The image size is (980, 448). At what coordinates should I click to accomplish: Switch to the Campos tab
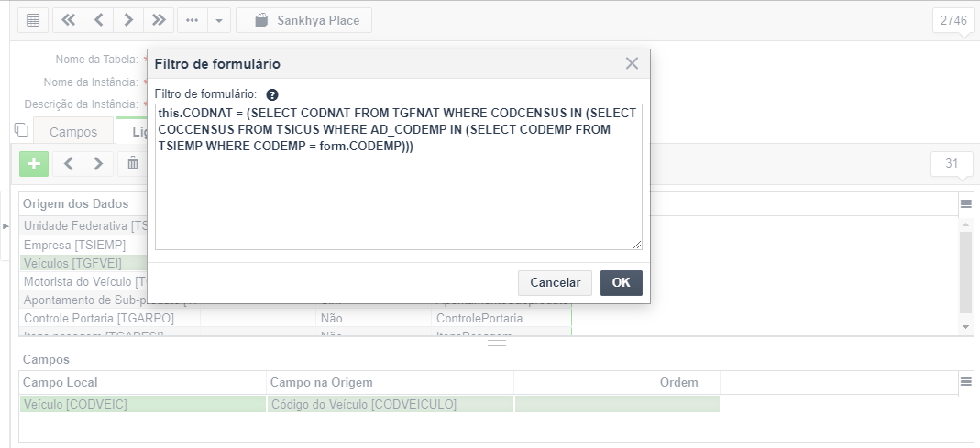73,132
